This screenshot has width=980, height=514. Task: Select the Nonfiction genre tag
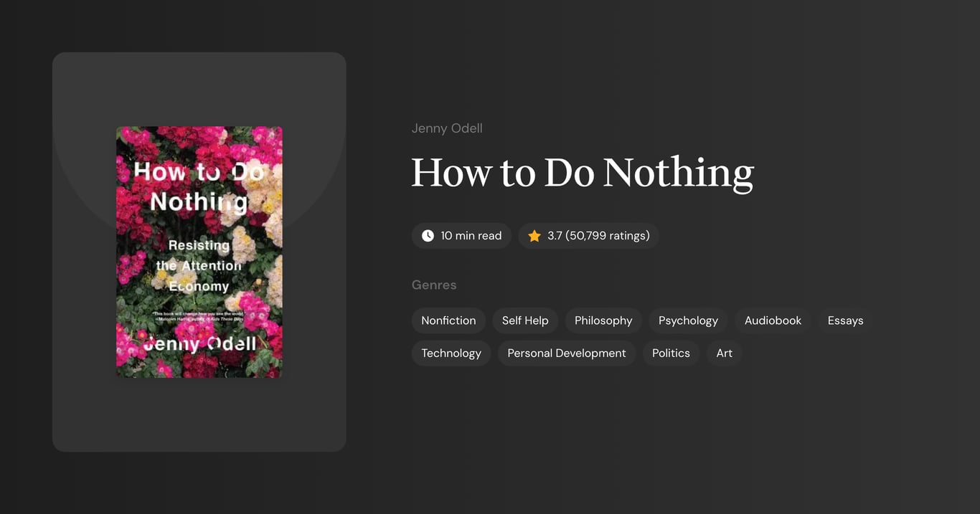click(x=448, y=320)
